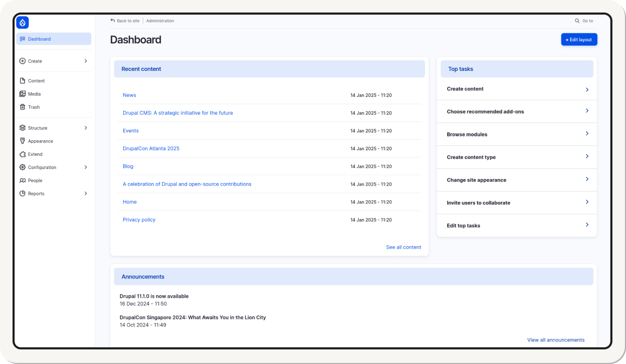
Task: Select the Drupal 11.1.0 announcement
Action: click(x=153, y=296)
